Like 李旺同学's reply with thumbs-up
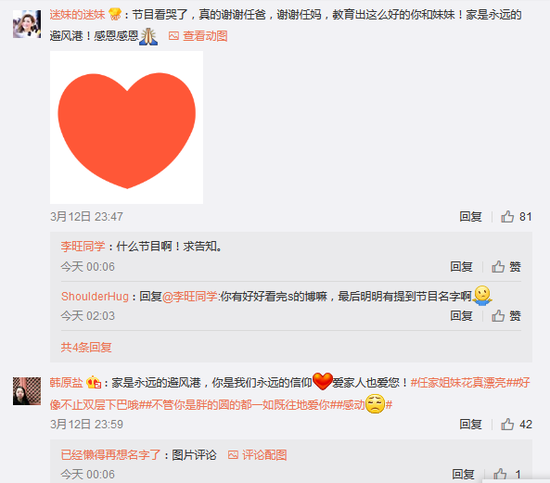Viewport: 550px width, 483px height. [498, 267]
